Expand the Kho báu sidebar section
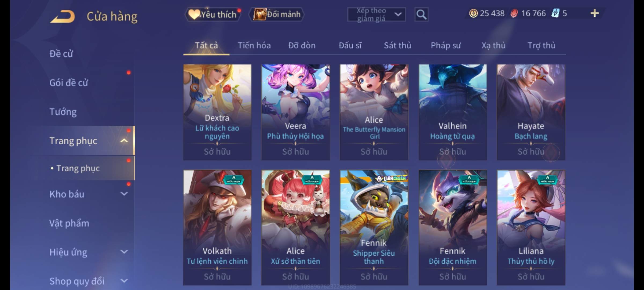This screenshot has width=644, height=290. coord(124,194)
